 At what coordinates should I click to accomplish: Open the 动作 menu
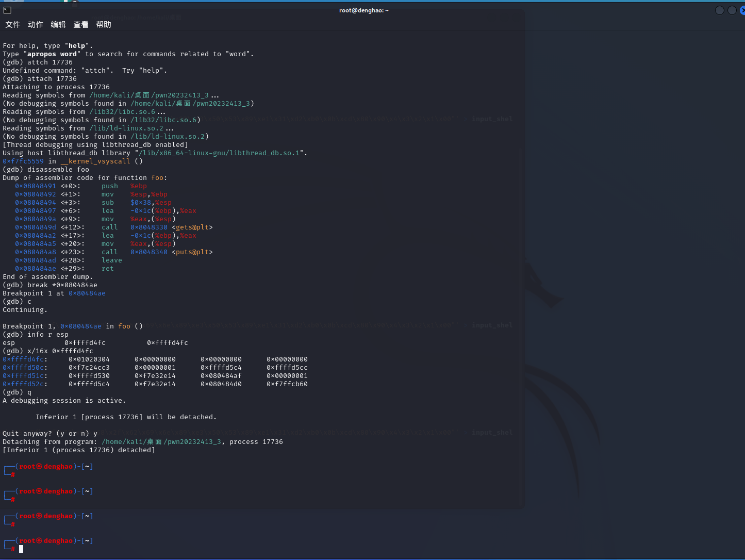36,25
